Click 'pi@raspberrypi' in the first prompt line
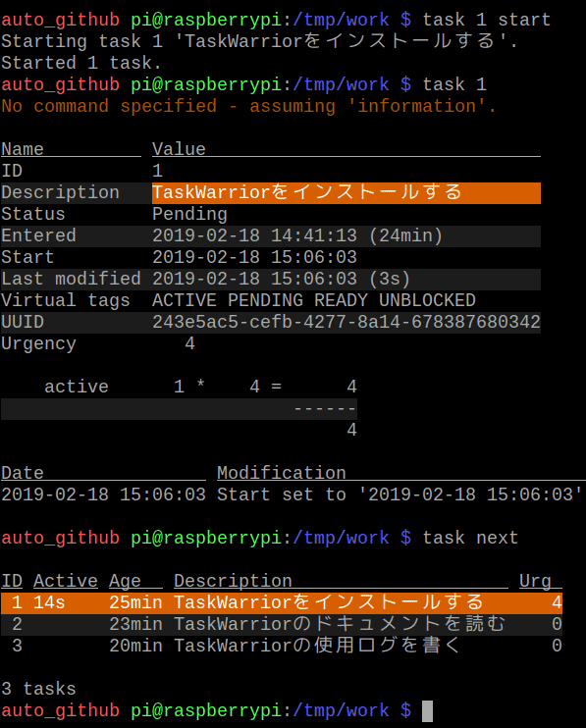Image resolution: width=586 pixels, height=728 pixels. pyautogui.click(x=206, y=20)
